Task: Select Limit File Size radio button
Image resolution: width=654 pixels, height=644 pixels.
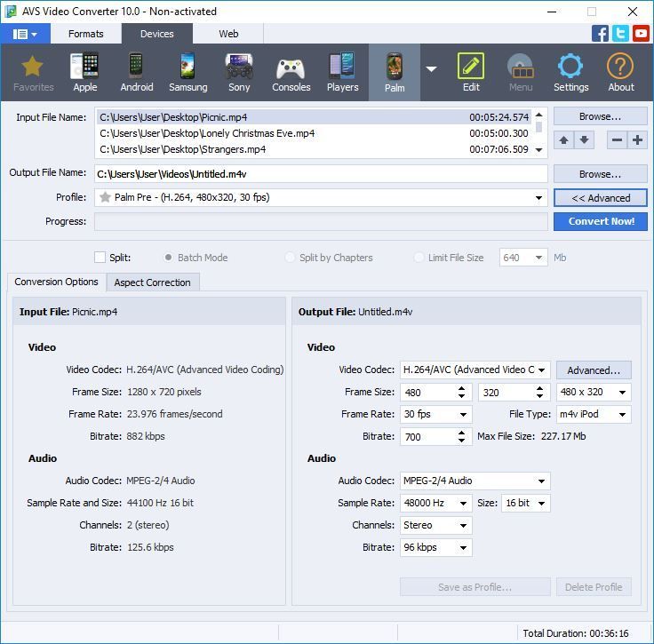Action: (419, 258)
